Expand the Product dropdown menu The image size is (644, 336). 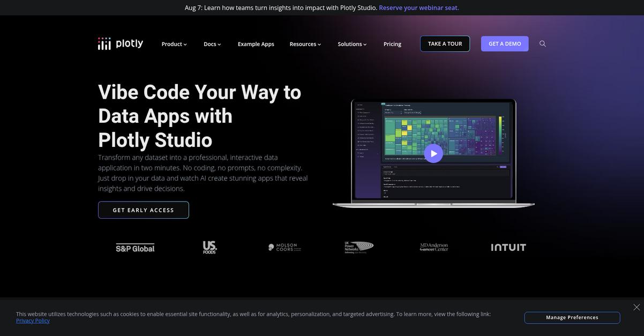(x=174, y=44)
